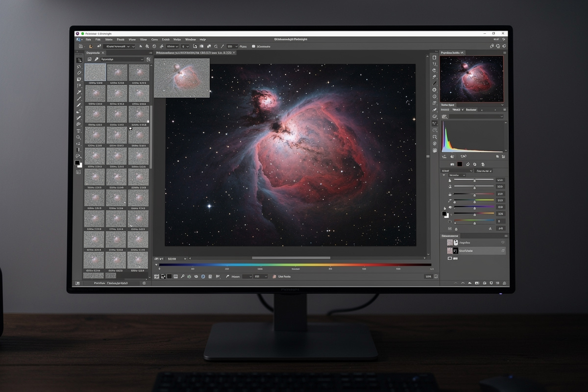588x392 pixels.
Task: Click the folder icon at the options bar start
Action: pos(80,46)
